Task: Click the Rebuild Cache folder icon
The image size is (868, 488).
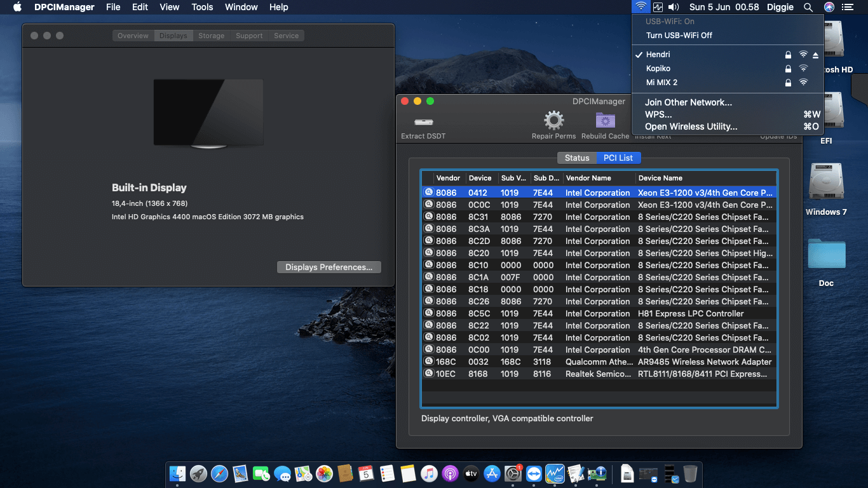Action: point(604,119)
